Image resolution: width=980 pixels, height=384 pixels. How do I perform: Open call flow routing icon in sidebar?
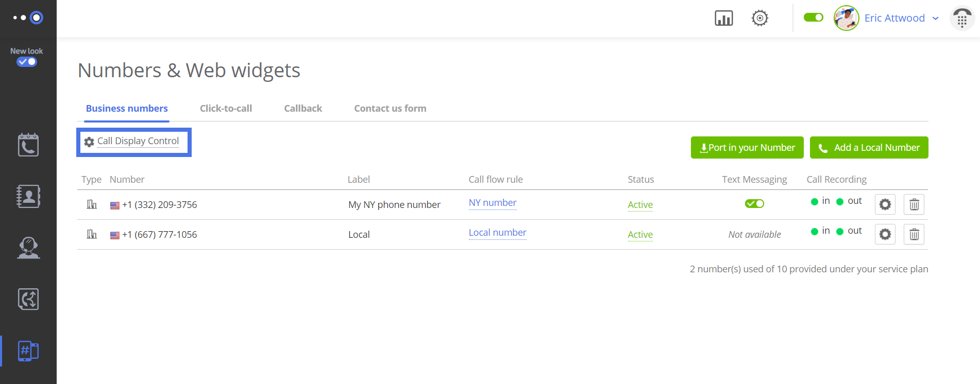28,299
